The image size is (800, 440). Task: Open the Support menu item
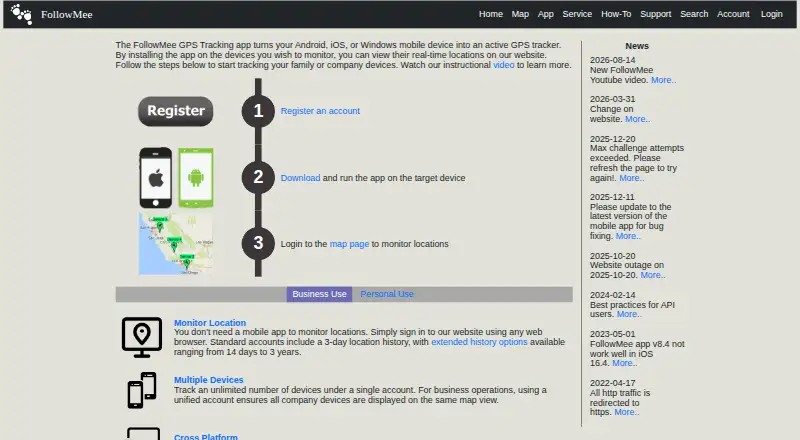pos(656,14)
